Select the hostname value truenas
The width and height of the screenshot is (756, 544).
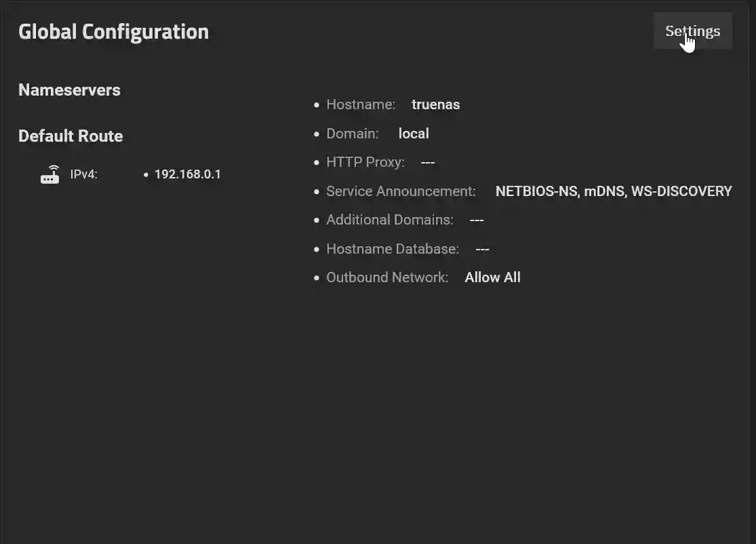[435, 104]
